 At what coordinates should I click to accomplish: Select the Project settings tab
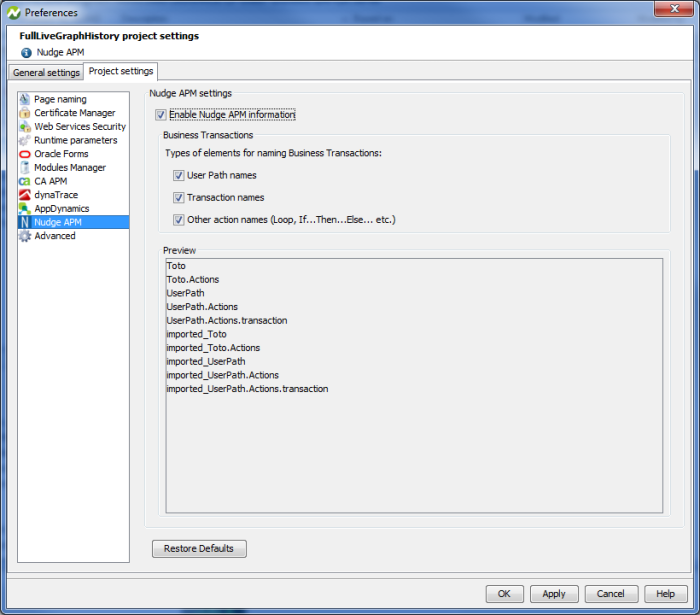click(121, 72)
